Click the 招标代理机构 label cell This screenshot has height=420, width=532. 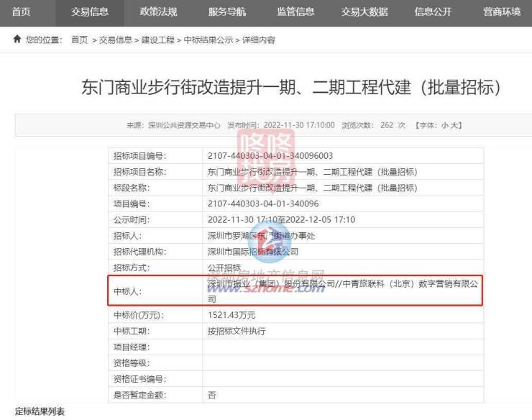[x=155, y=252]
